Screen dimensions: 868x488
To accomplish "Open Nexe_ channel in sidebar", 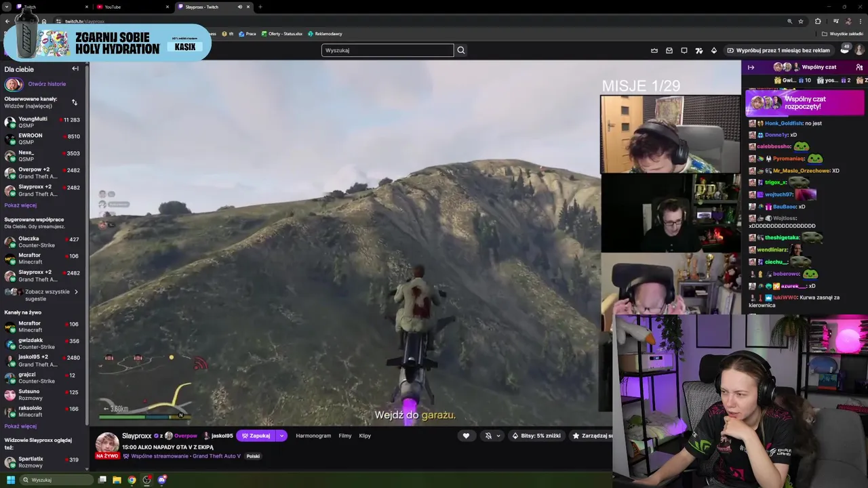I will (x=42, y=156).
